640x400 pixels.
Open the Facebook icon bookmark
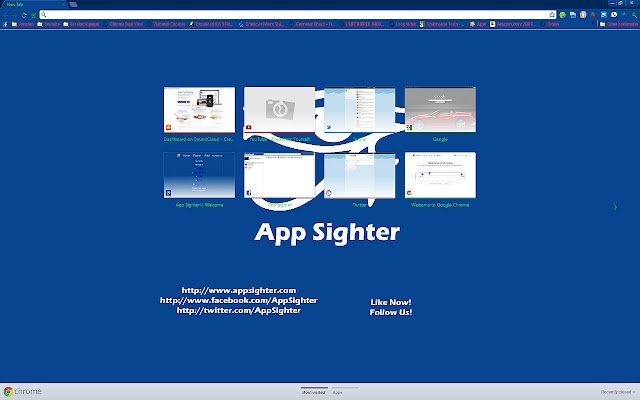[5, 24]
